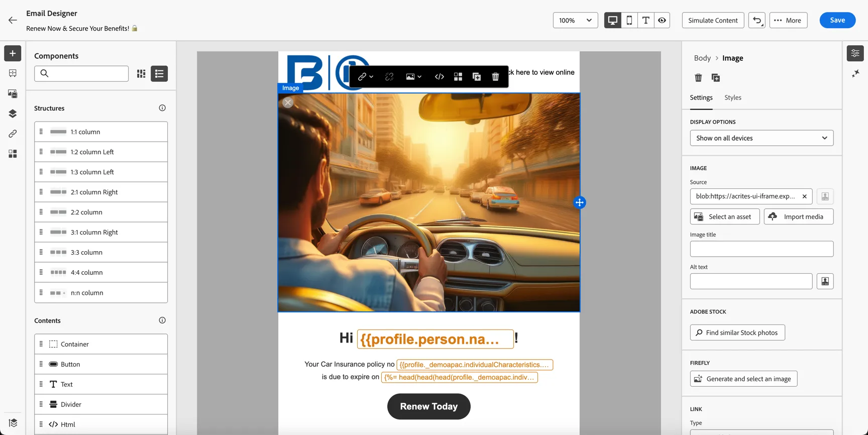Click Generate and select an image
The height and width of the screenshot is (435, 868).
tap(743, 379)
